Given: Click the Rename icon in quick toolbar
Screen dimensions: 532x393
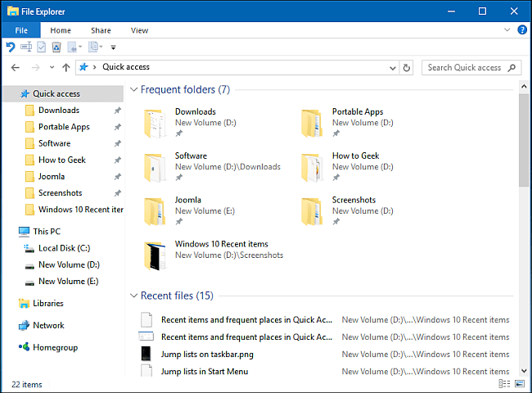Looking at the screenshot, I should 26,47.
